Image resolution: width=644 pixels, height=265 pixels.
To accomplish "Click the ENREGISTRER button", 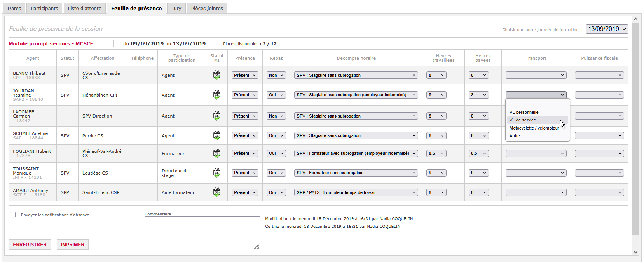I will pyautogui.click(x=30, y=244).
